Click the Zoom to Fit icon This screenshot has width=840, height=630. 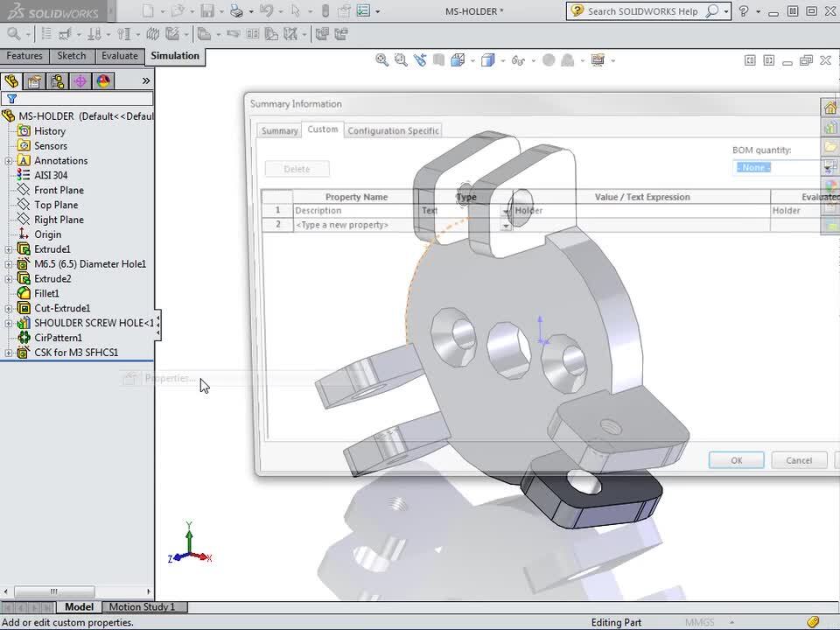pos(381,60)
